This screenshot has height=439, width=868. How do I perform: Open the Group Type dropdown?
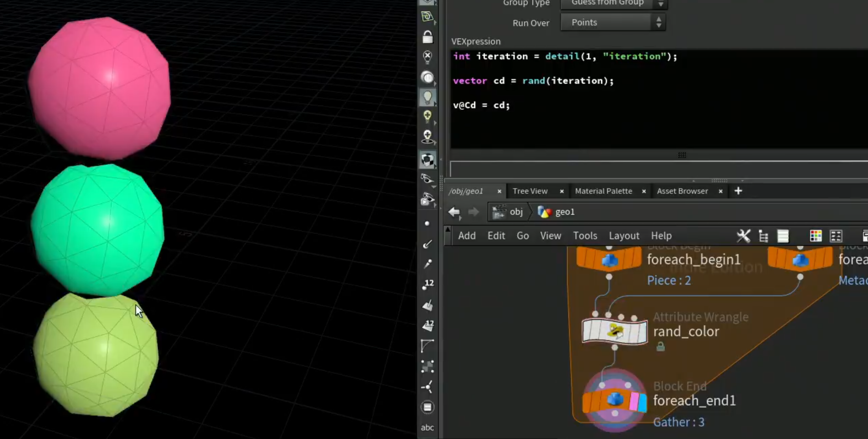[614, 3]
